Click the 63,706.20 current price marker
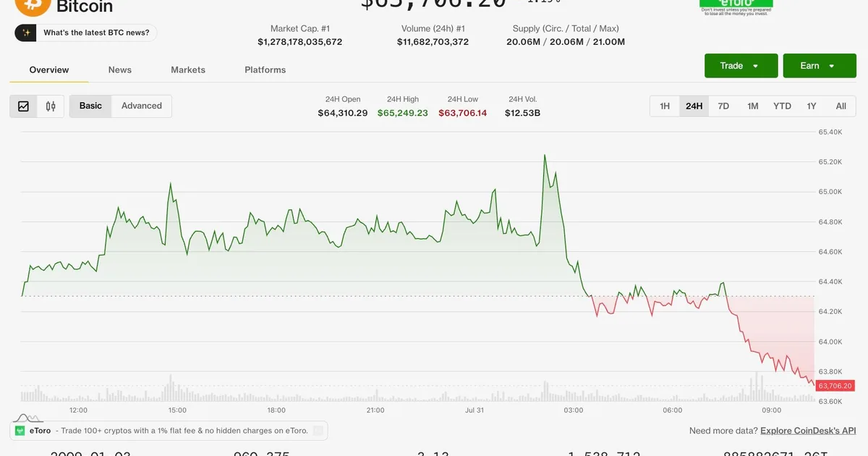 835,387
